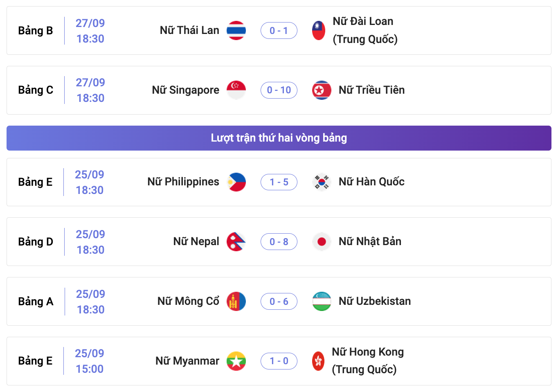
Task: Click the Uzbekistan flag icon
Action: pyautogui.click(x=322, y=302)
